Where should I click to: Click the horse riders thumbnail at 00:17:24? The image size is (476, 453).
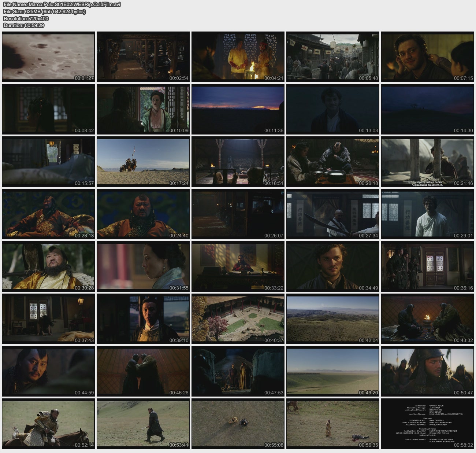click(143, 162)
